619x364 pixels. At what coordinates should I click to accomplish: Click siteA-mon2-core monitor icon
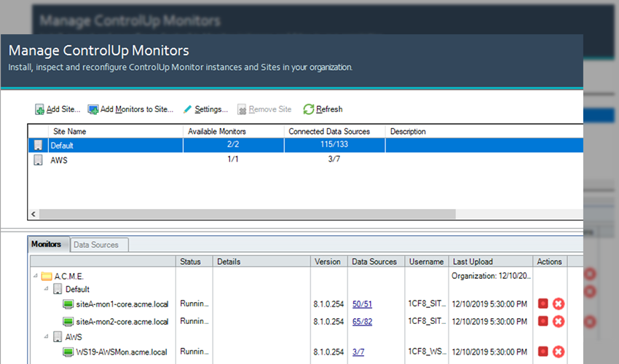[68, 322]
